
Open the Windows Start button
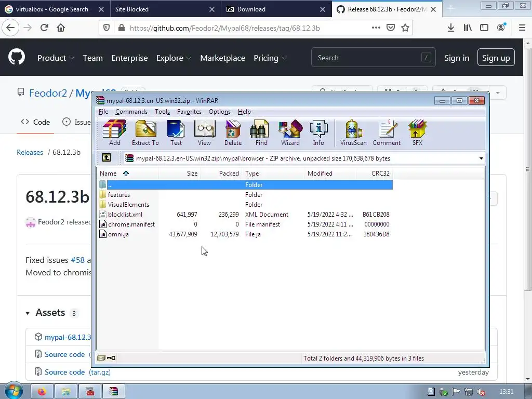tap(14, 391)
